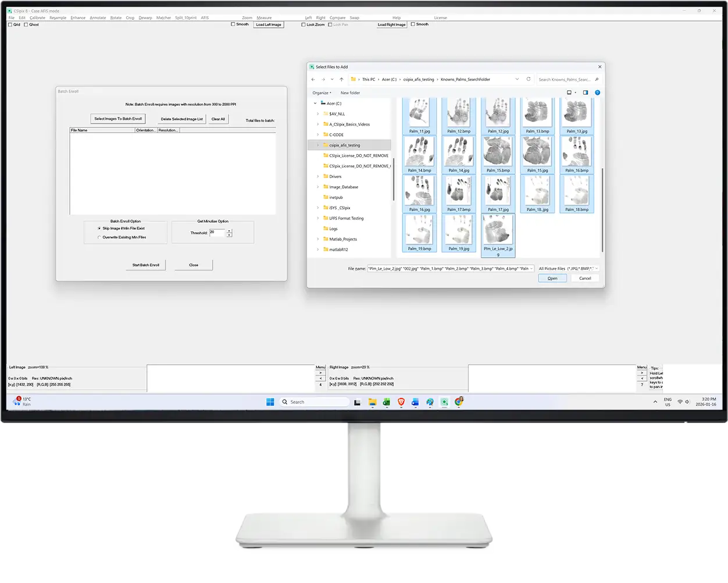Cancel the Select Files dialog
The width and height of the screenshot is (728, 583).
(x=585, y=278)
